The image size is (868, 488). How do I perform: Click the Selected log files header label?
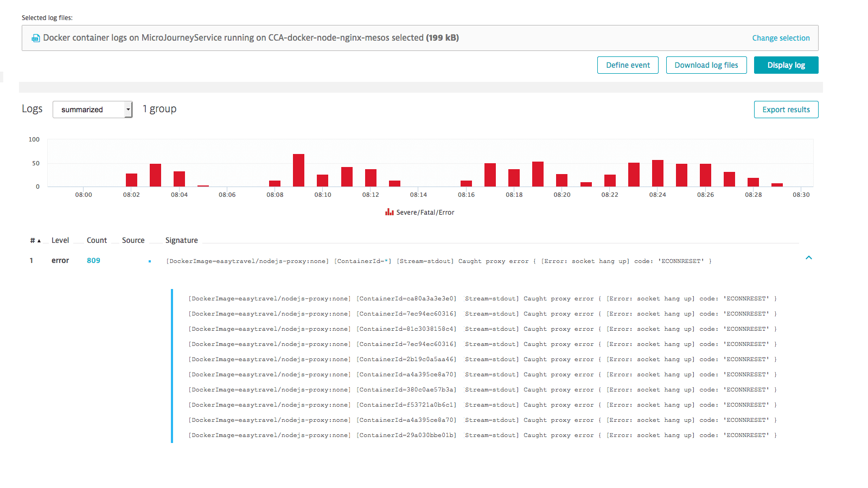[46, 17]
